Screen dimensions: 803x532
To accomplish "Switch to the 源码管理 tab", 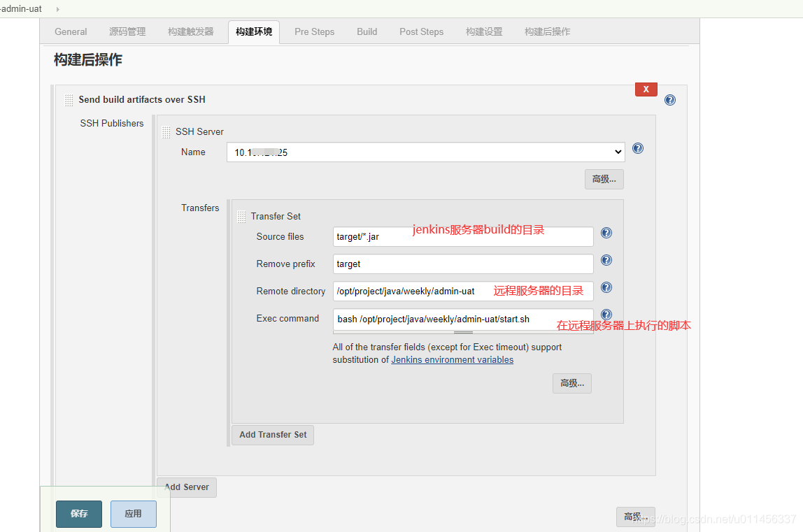I will (127, 31).
